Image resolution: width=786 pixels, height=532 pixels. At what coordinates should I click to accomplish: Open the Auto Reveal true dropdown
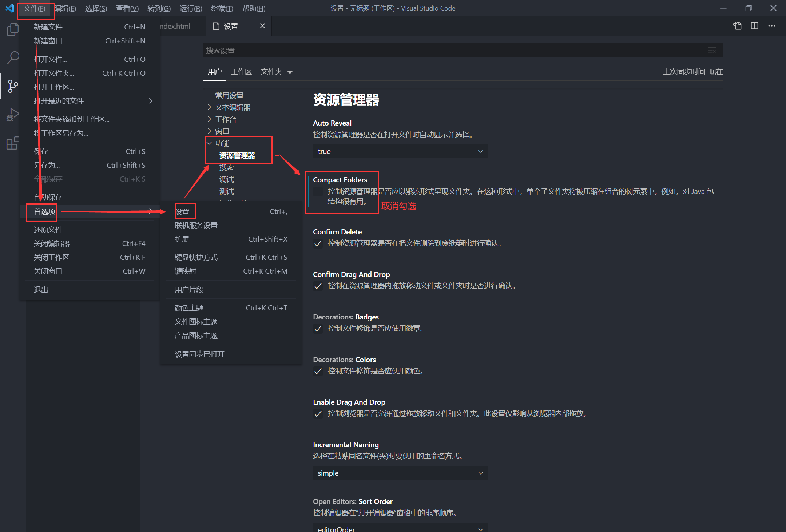(400, 151)
